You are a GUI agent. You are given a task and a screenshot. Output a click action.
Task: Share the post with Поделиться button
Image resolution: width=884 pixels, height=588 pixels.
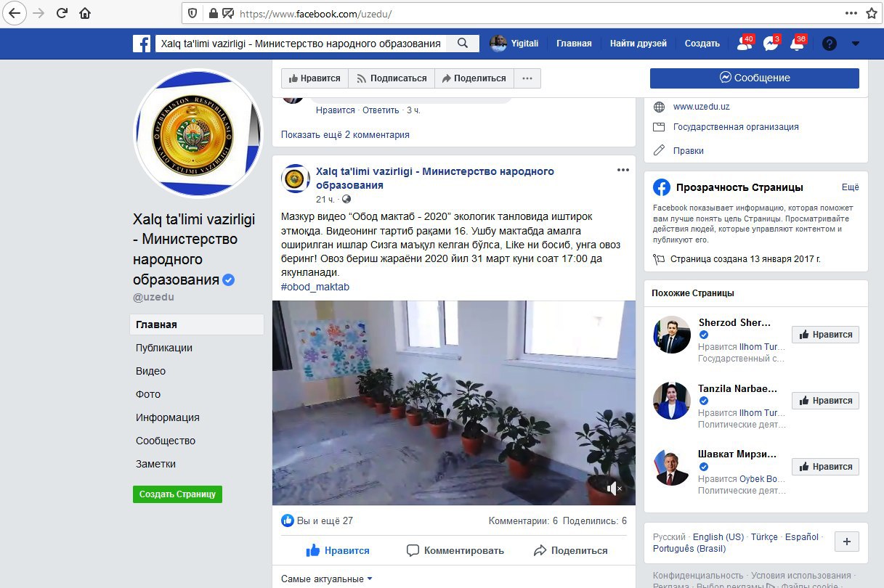(x=571, y=550)
